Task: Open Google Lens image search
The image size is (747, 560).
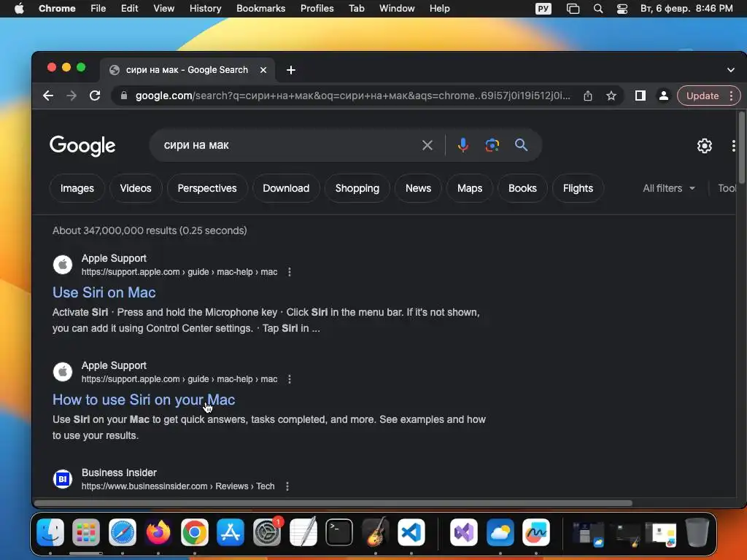Action: tap(492, 145)
